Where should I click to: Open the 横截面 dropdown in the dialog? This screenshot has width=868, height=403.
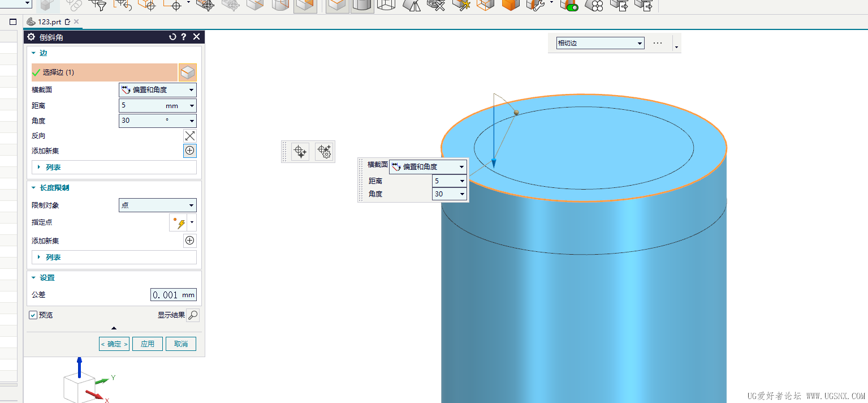tap(158, 90)
